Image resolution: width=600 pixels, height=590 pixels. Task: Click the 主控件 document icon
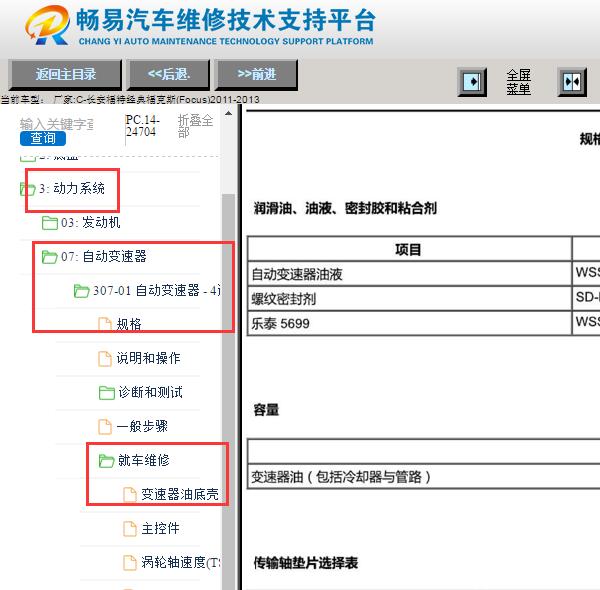point(130,528)
